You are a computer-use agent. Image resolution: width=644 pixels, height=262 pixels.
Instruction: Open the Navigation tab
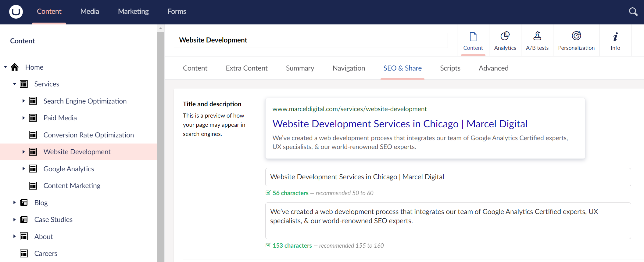click(x=349, y=68)
